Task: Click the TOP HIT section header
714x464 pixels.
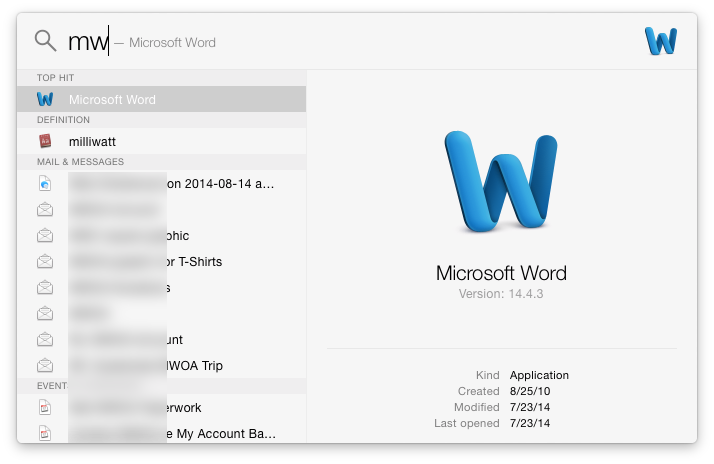Action: tap(56, 78)
